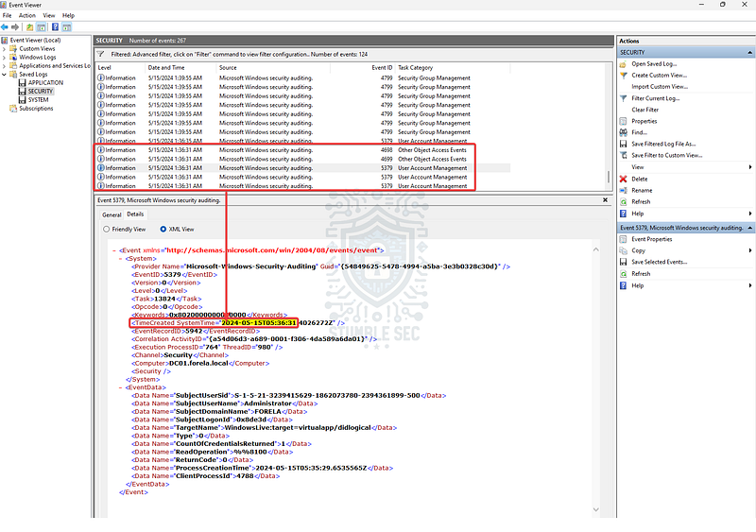Screen dimensions: 756x532
Task: Switch to the Details tab
Action: coord(135,215)
